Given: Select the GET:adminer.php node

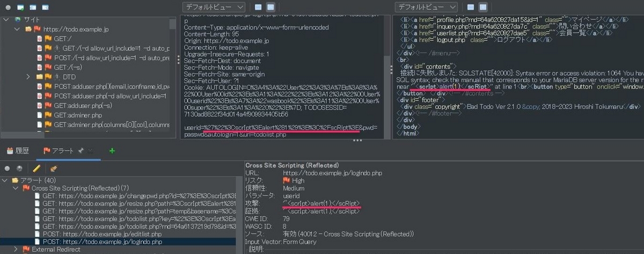Looking at the screenshot, I should (x=69, y=115).
